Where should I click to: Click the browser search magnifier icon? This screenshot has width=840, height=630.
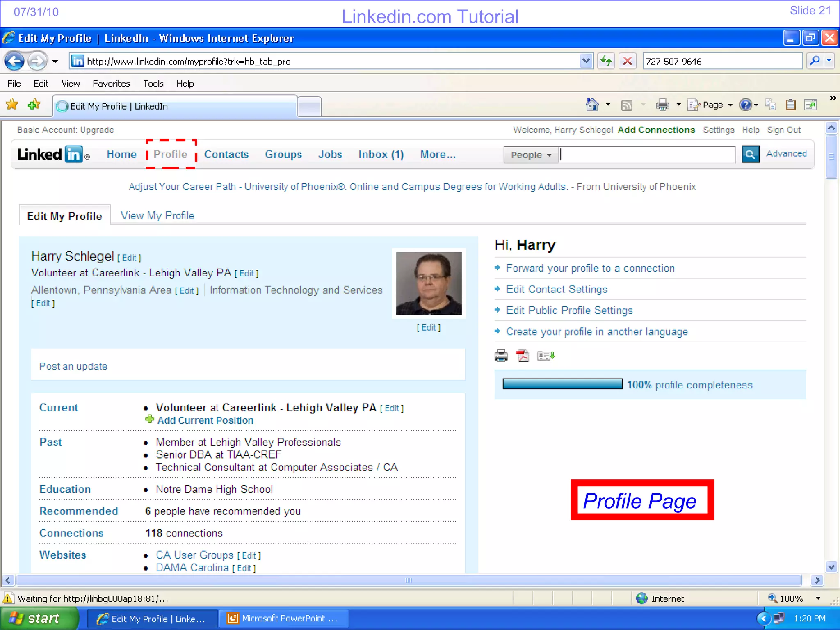point(815,61)
